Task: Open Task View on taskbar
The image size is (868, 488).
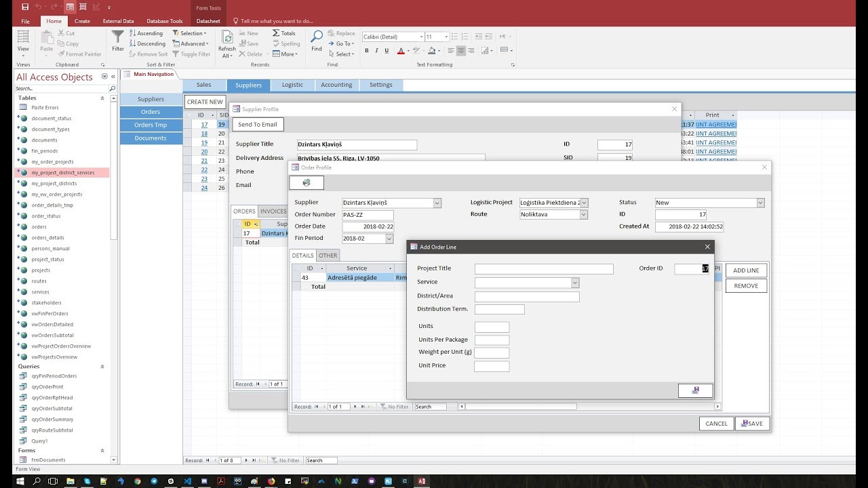Action: click(53, 481)
